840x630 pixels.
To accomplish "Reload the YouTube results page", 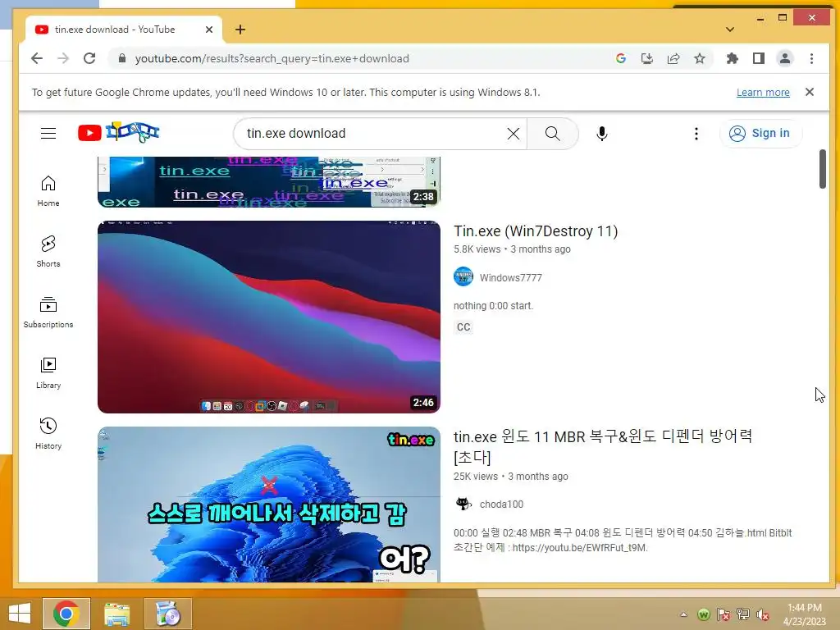I will click(x=89, y=58).
